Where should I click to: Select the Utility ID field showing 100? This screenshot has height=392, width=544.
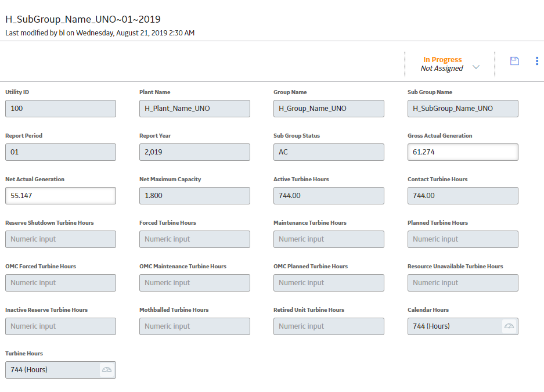coord(61,109)
